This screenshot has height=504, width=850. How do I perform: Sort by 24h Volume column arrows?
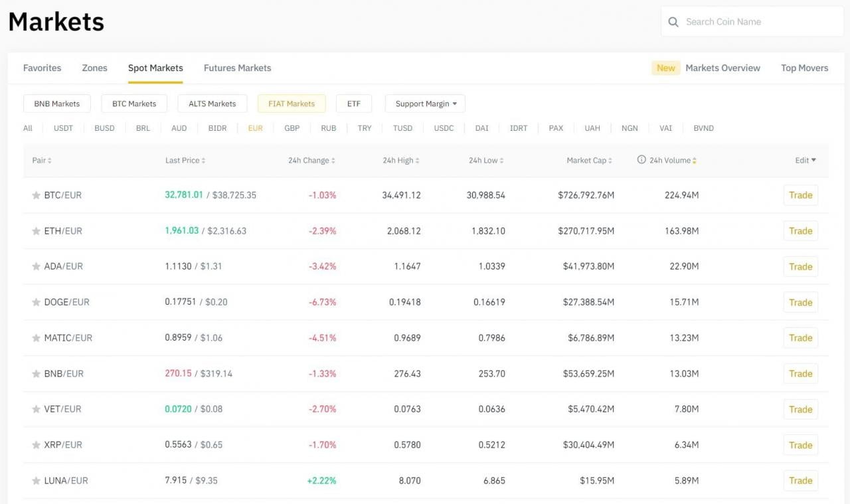tap(694, 161)
